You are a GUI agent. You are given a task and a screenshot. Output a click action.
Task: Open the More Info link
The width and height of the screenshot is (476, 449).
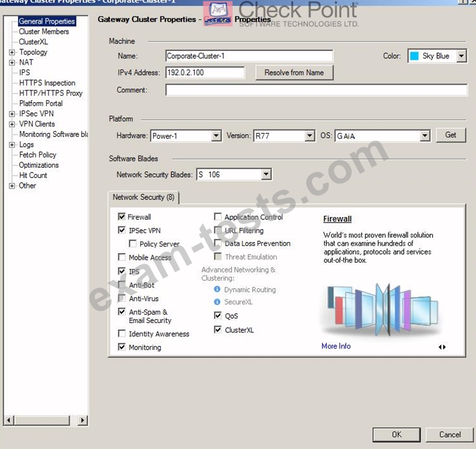pyautogui.click(x=336, y=346)
